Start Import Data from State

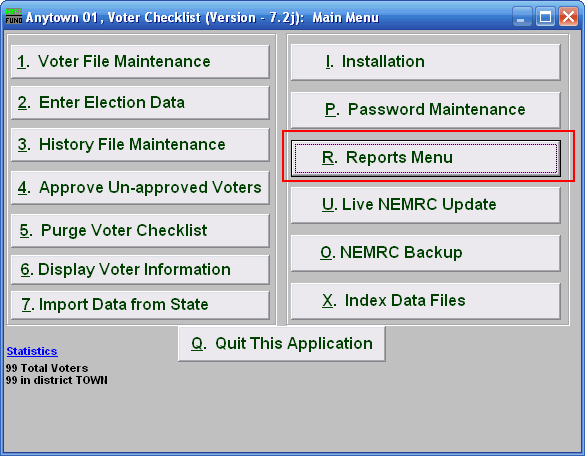pyautogui.click(x=140, y=305)
